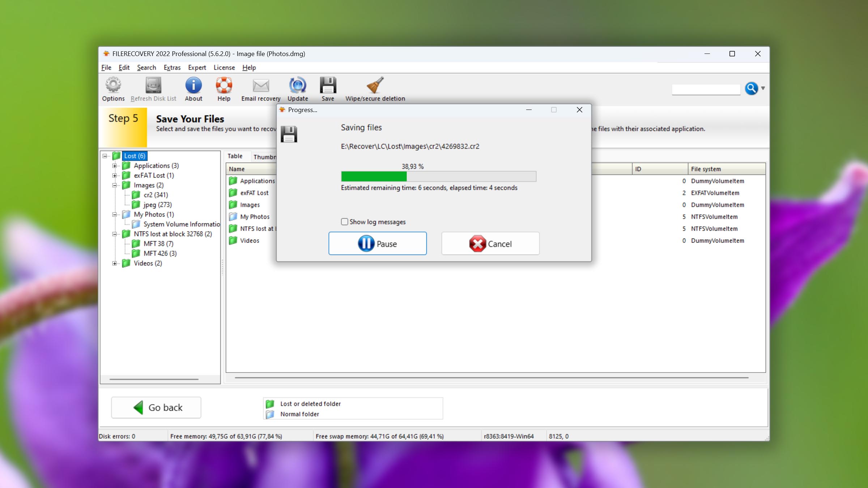The width and height of the screenshot is (868, 488).
Task: Select the jpeg (273) folder in tree
Action: (157, 205)
